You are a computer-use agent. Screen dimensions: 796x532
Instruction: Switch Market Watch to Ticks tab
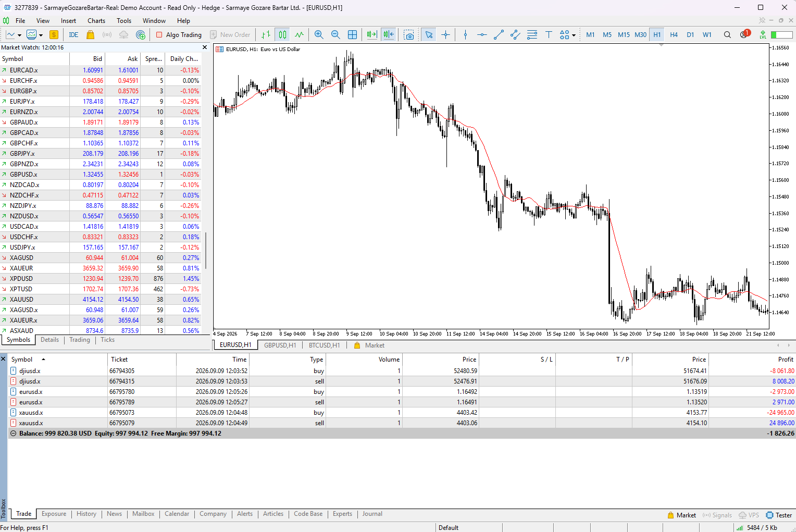(107, 340)
